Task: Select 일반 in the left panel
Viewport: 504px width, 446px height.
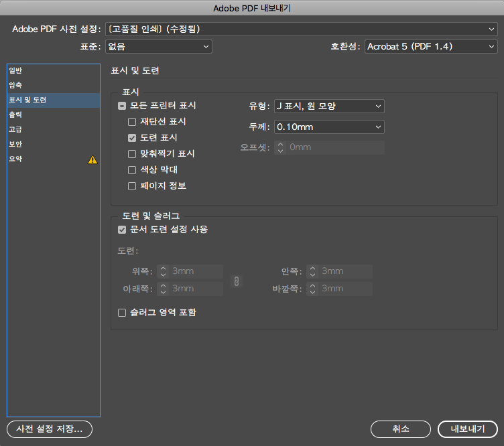Action: tap(54, 70)
